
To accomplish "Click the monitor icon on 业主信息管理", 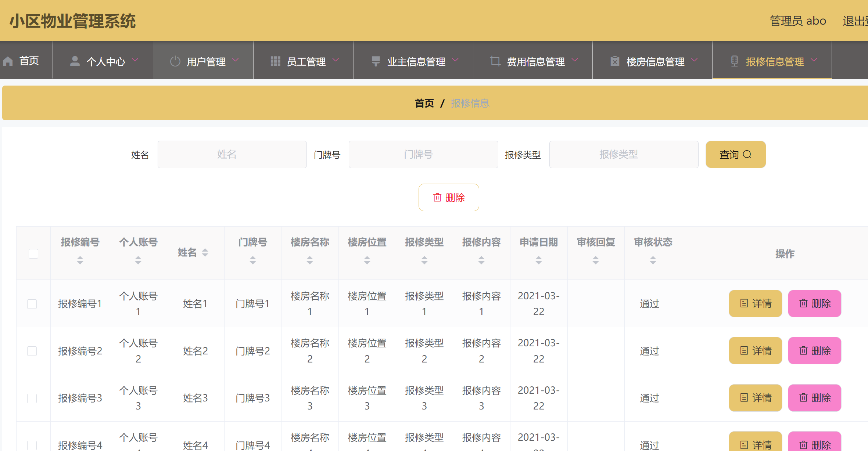I will click(x=376, y=60).
